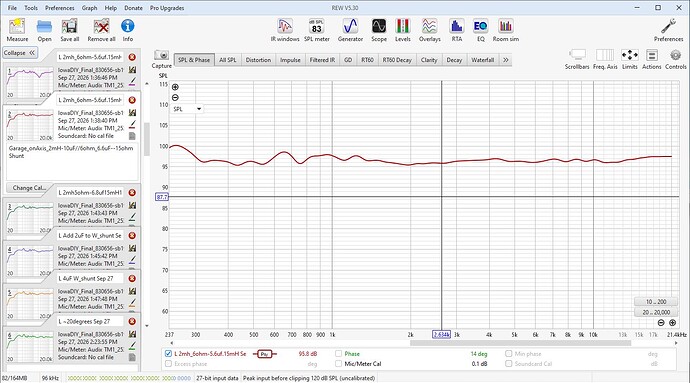The image size is (690, 383).
Task: Open graph Limits dialog
Action: point(630,59)
